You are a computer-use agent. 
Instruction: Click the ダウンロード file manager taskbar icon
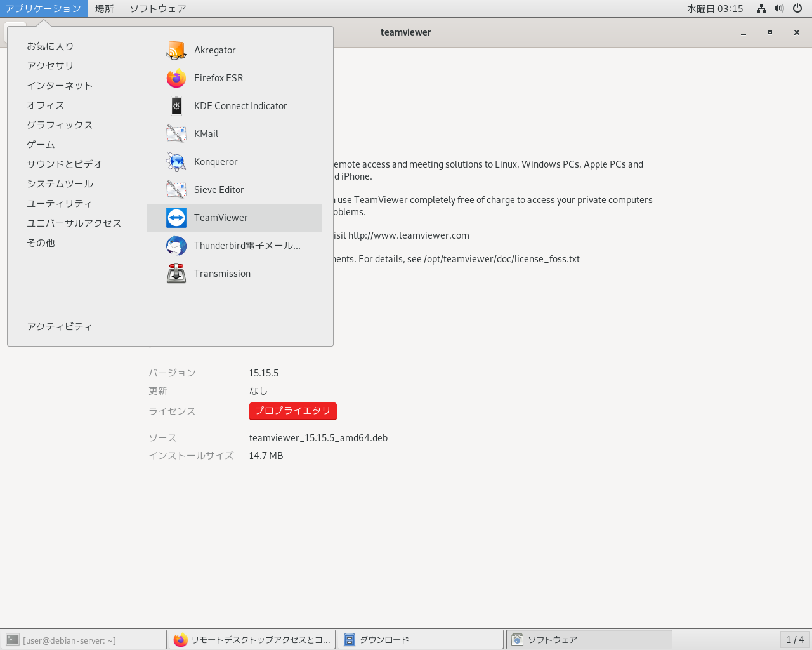point(349,640)
